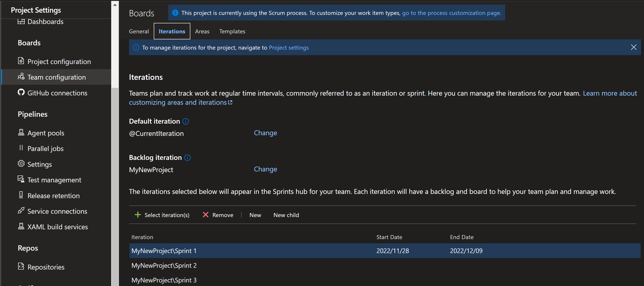The image size is (644, 286).
Task: Click the Dashboards icon
Action: 21,21
